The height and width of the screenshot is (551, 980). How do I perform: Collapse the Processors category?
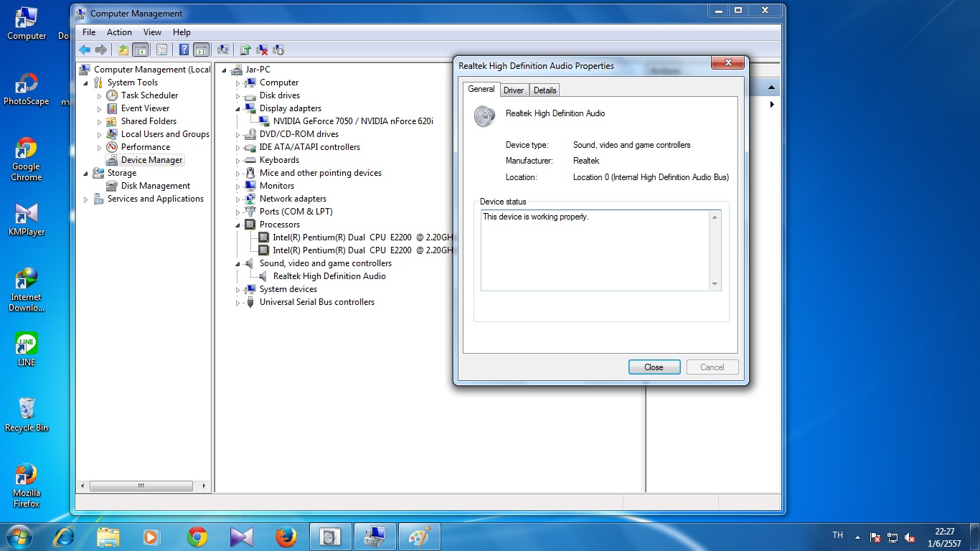coord(237,225)
